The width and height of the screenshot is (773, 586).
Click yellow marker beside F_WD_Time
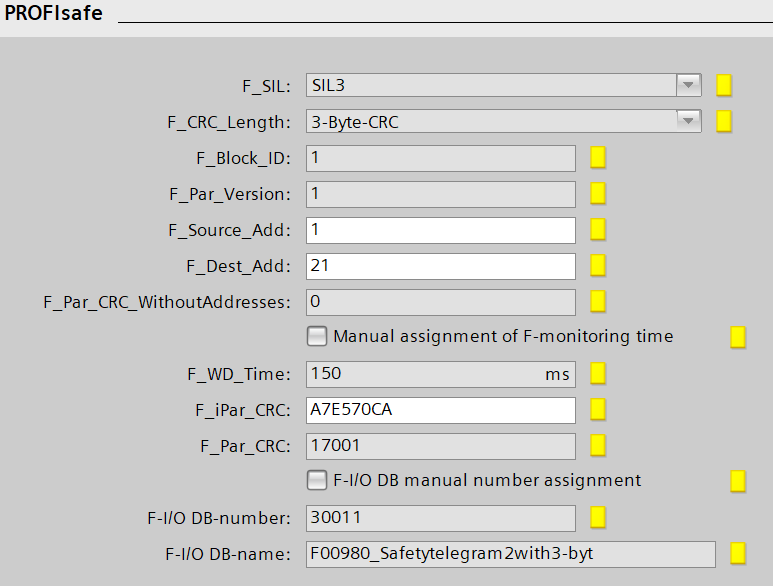point(598,374)
